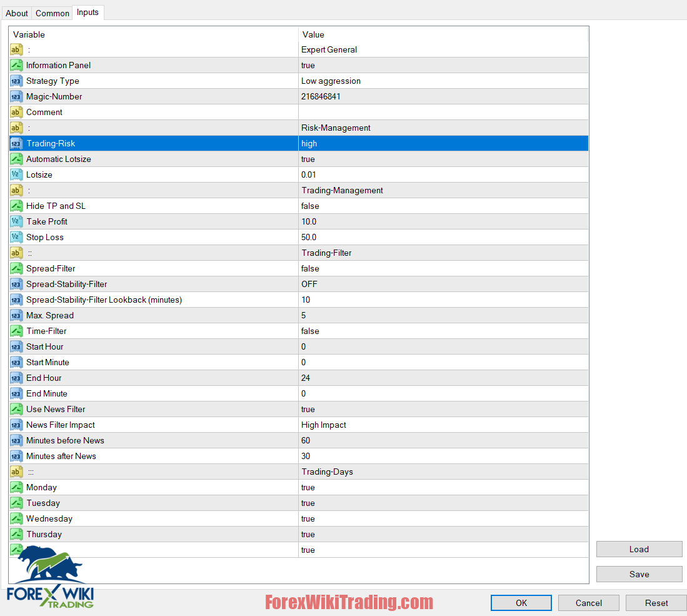Click the Load button
The image size is (687, 616).
(x=639, y=549)
